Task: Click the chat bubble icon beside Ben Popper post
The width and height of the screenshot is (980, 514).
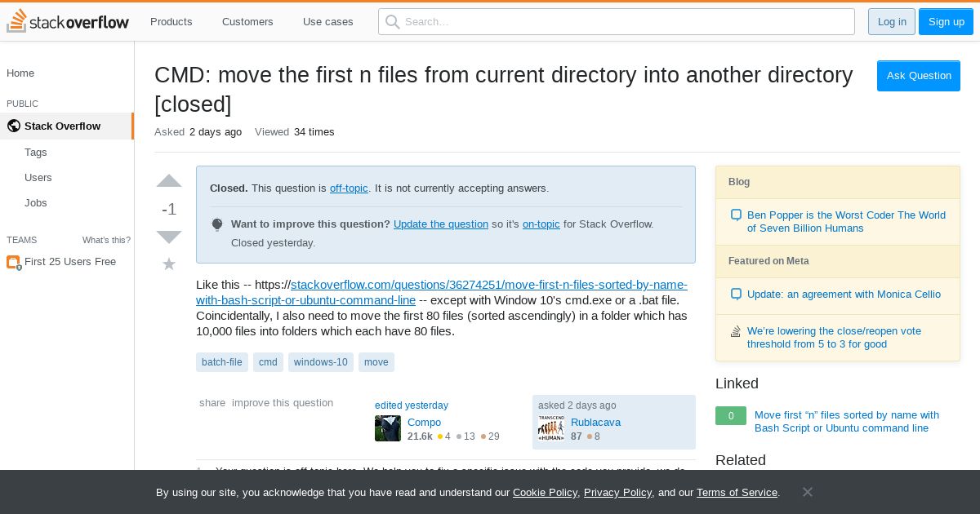Action: pos(736,215)
